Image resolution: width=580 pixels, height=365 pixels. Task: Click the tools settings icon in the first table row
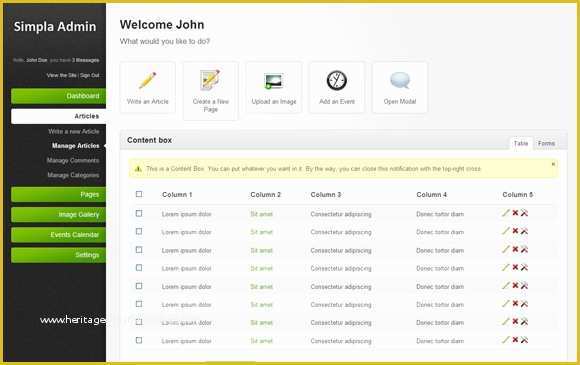(524, 213)
